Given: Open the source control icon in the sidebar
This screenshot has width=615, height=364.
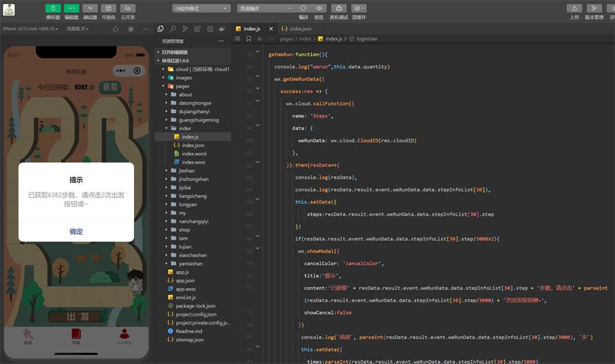Looking at the screenshot, I should pyautogui.click(x=185, y=29).
